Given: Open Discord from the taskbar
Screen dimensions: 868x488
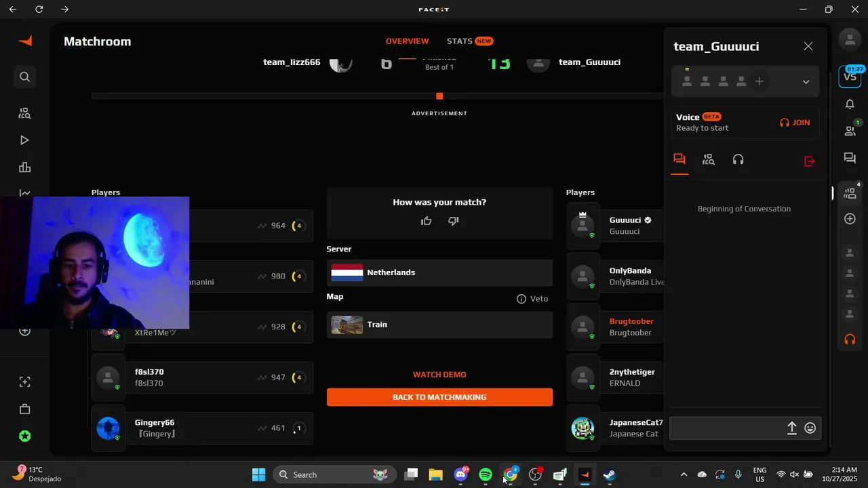Looking at the screenshot, I should (461, 474).
